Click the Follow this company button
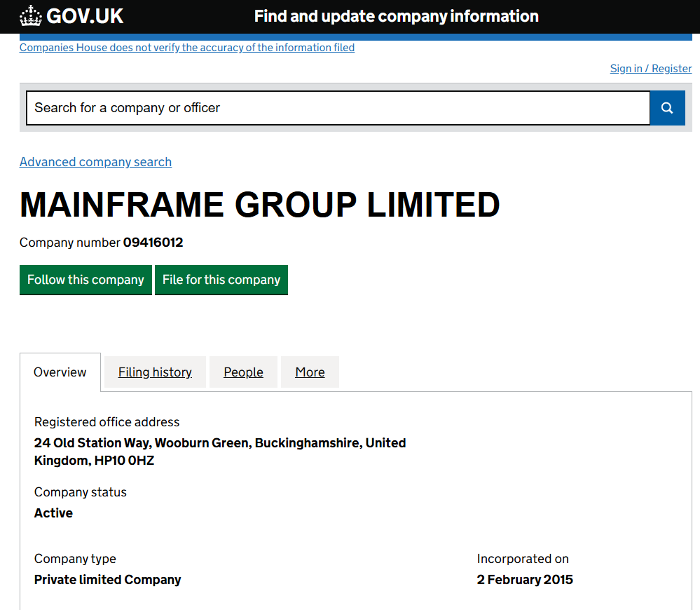This screenshot has height=610, width=700. coord(85,280)
